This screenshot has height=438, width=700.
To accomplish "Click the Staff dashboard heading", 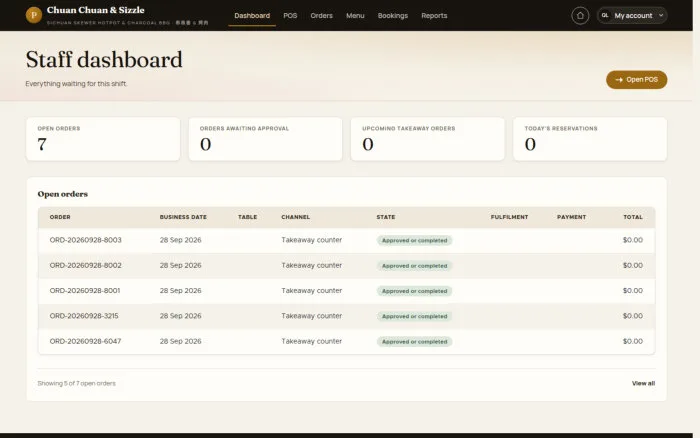I will [104, 59].
